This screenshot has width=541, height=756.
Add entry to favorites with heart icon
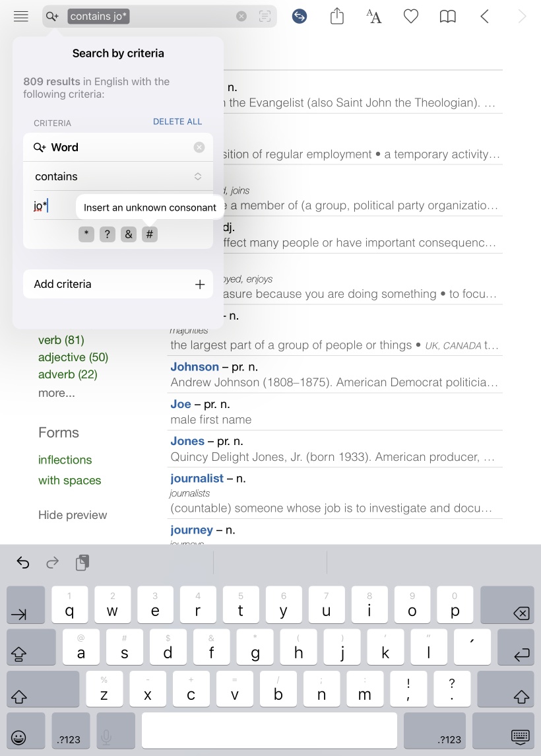[411, 17]
